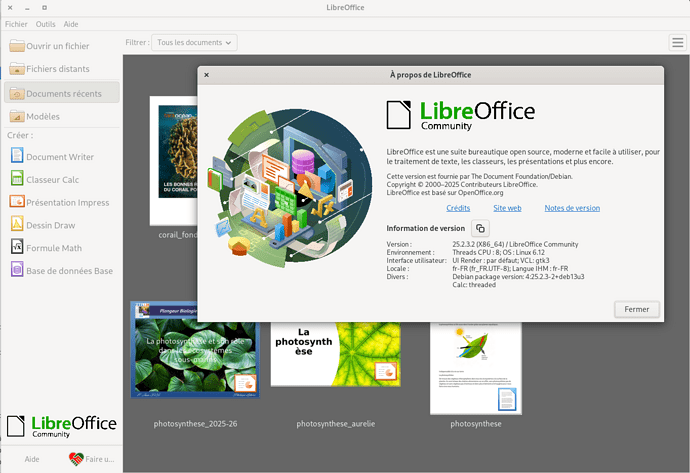Click the Crédits link

(x=458, y=208)
